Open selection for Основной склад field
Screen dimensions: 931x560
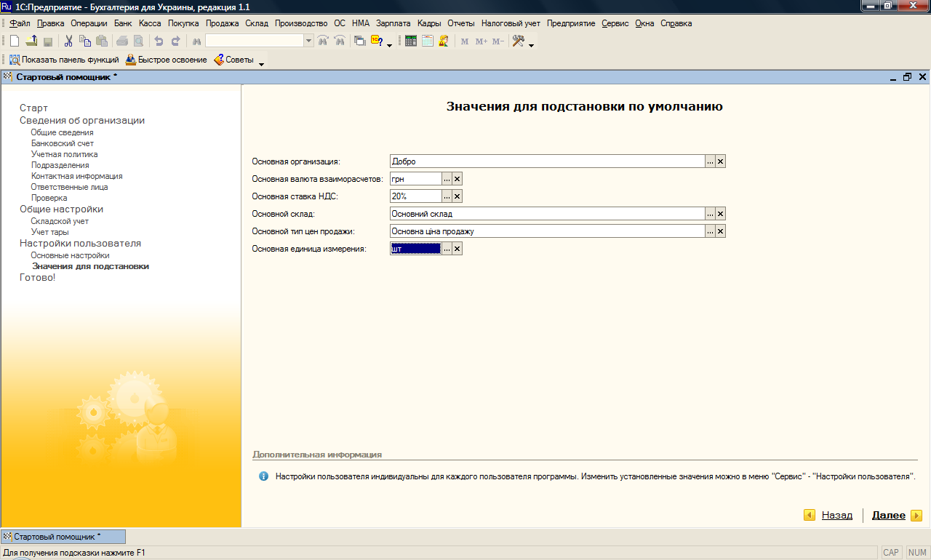tap(710, 214)
